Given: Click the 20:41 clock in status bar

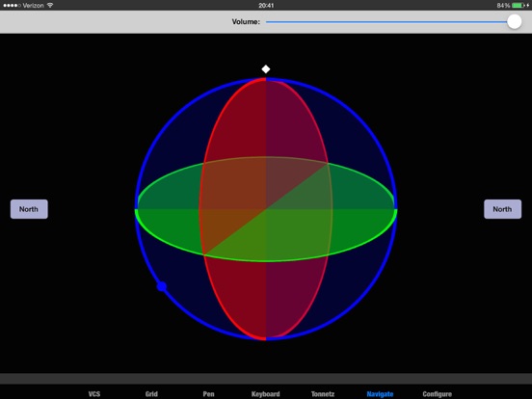Looking at the screenshot, I should [x=266, y=5].
